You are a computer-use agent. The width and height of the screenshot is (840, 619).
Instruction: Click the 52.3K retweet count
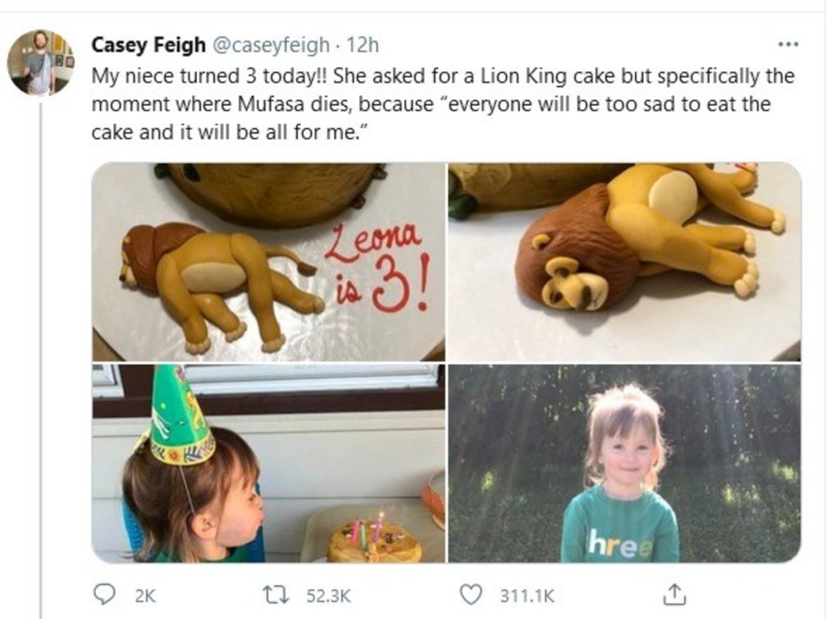(x=328, y=594)
